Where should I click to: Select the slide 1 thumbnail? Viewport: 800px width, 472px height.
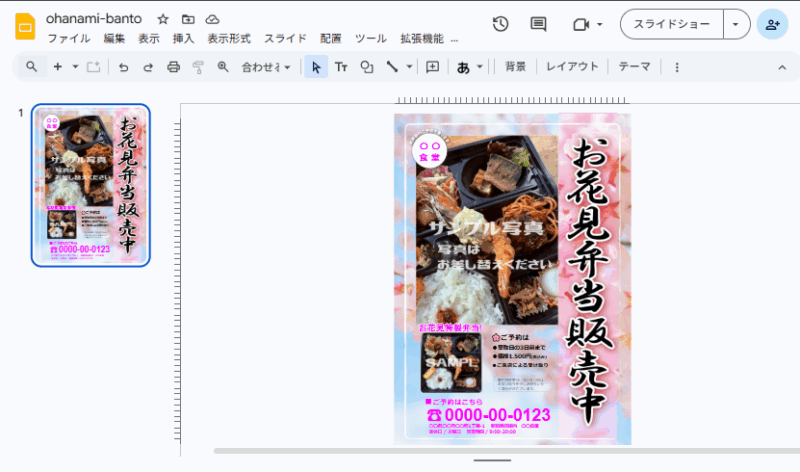pos(91,185)
